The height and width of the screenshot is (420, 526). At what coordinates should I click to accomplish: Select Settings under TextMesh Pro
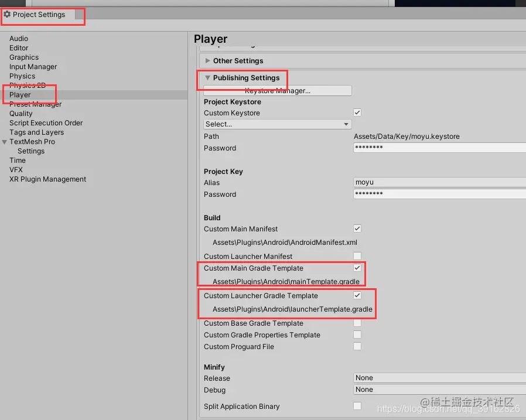(x=31, y=151)
